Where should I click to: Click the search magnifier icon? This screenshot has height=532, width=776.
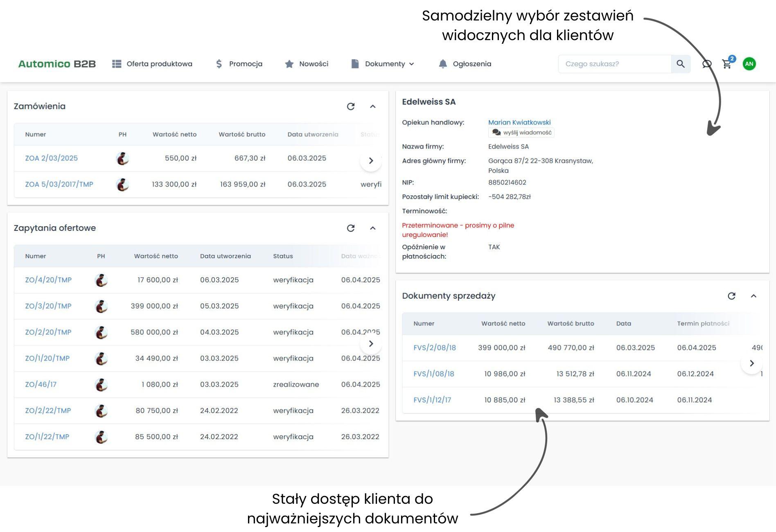(x=681, y=64)
